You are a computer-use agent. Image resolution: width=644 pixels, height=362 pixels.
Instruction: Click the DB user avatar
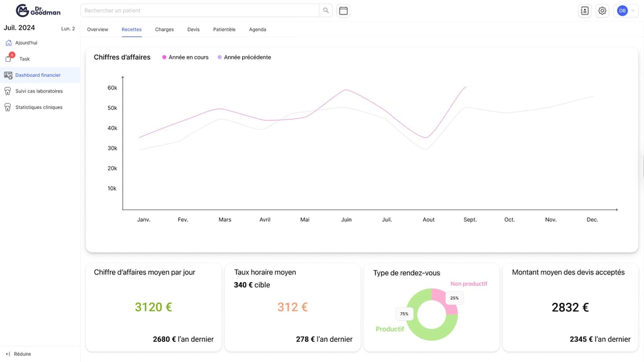tap(622, 11)
